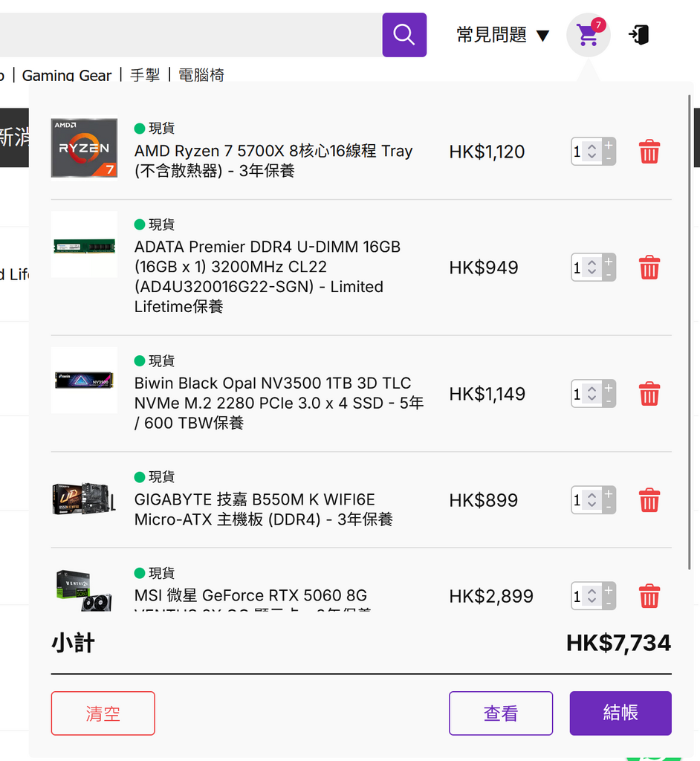Screen dimensions: 700x761
Task: Click the cart list scrollbar
Action: pos(689,332)
